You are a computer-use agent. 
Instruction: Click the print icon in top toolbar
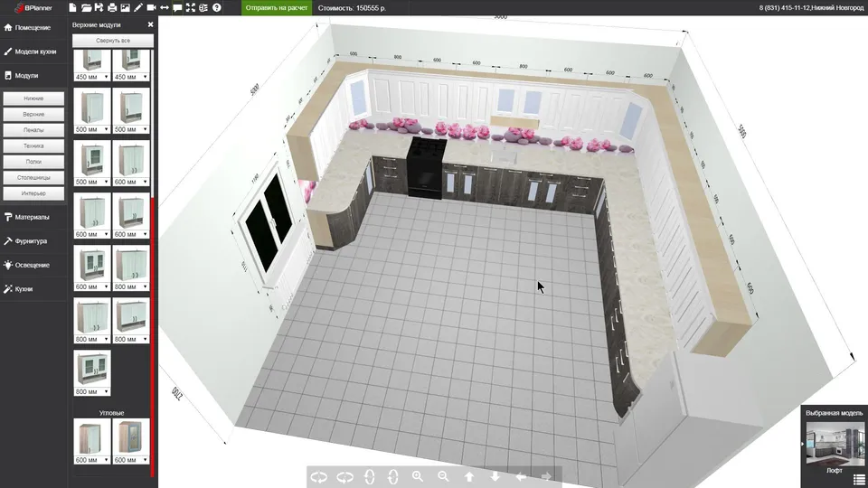point(112,8)
